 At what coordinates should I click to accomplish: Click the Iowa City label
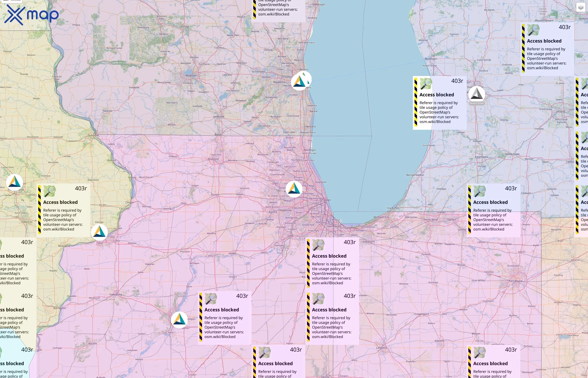(27, 222)
